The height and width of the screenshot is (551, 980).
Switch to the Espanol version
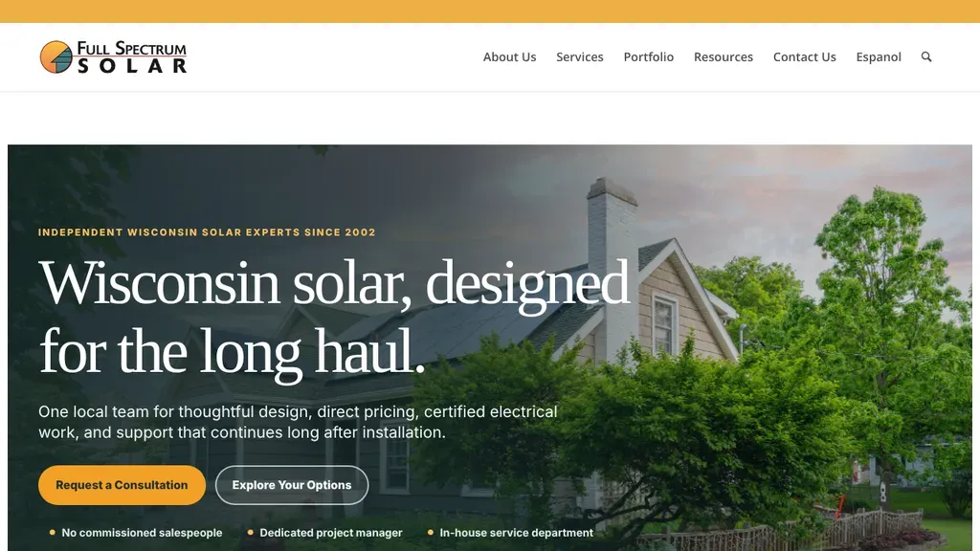click(x=879, y=56)
